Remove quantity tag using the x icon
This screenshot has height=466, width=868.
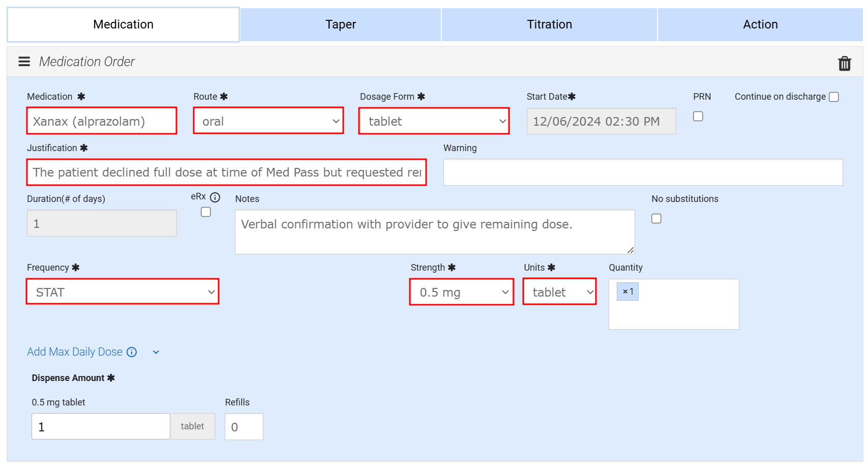point(625,292)
